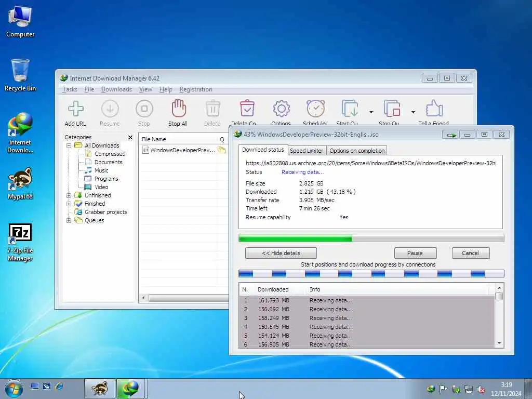Expand the Queues category node
532x399 pixels.
[x=69, y=220]
